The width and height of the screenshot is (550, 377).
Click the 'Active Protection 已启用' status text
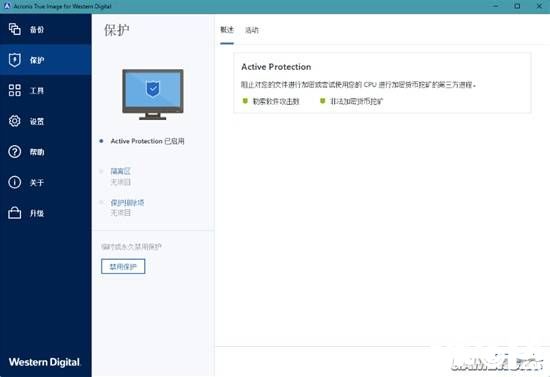pyautogui.click(x=147, y=141)
